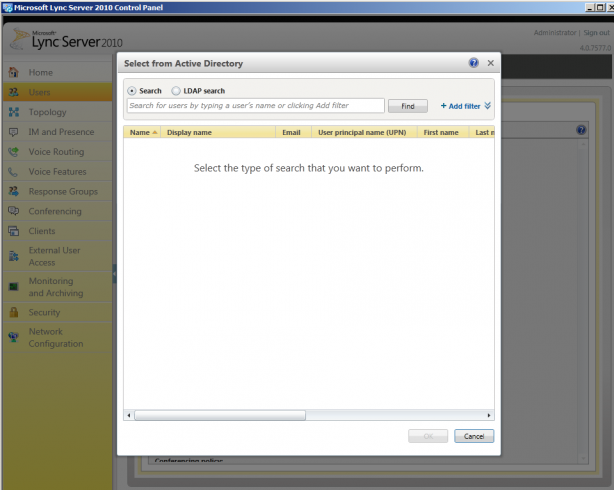This screenshot has height=490, width=614.
Task: Click the greyed-out OK button
Action: pos(428,436)
